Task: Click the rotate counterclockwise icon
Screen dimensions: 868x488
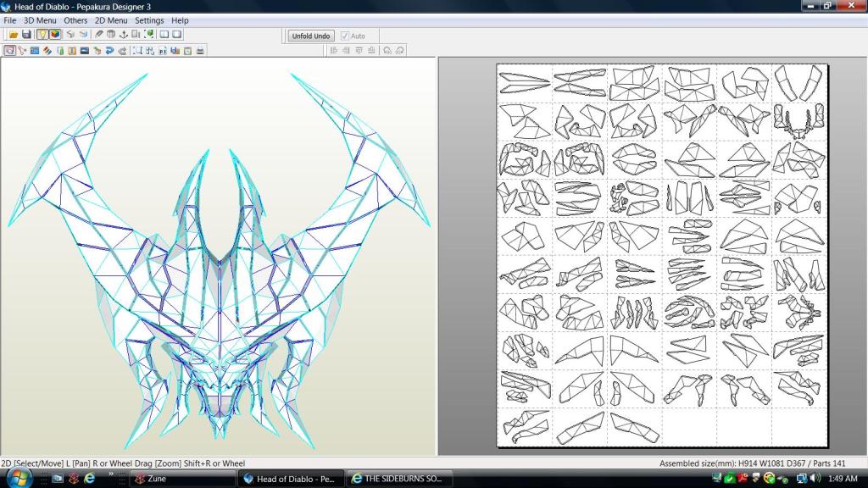Action: point(387,50)
